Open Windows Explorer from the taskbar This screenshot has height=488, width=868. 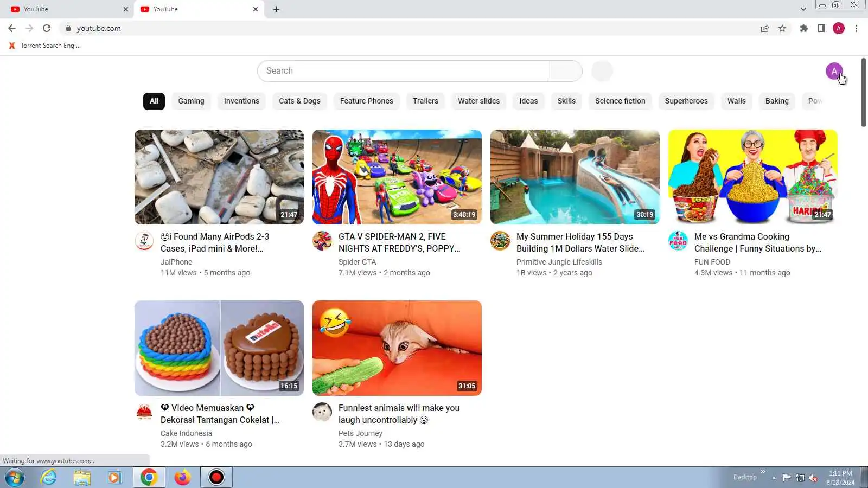tap(82, 477)
